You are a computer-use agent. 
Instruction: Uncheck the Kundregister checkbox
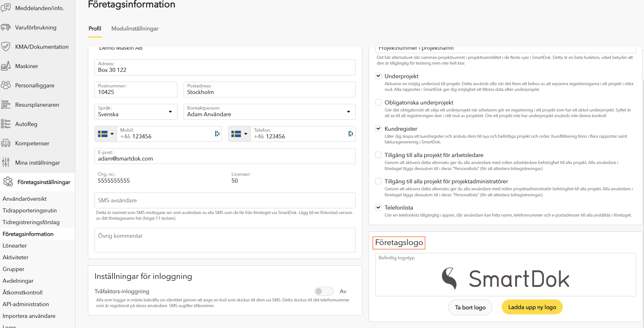point(378,129)
